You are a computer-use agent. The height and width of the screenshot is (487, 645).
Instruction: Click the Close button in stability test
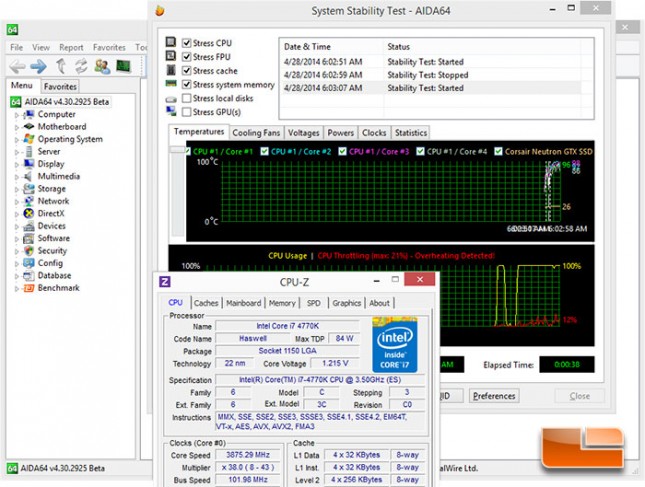(x=580, y=396)
